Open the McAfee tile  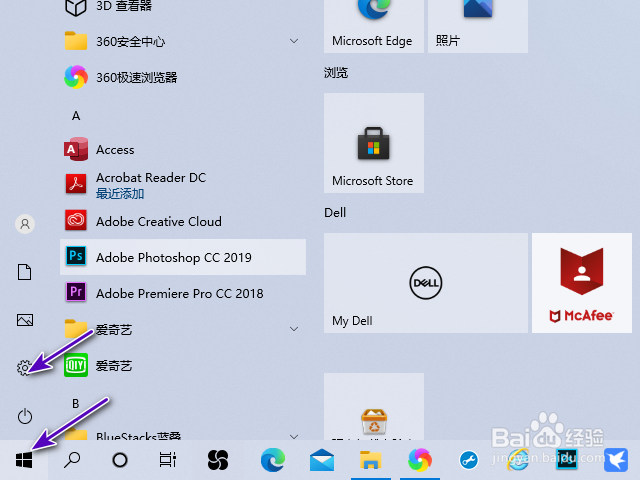tap(582, 283)
